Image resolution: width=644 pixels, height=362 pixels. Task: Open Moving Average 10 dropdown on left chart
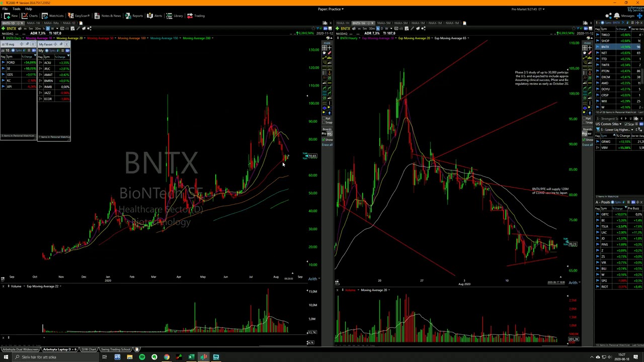point(54,38)
